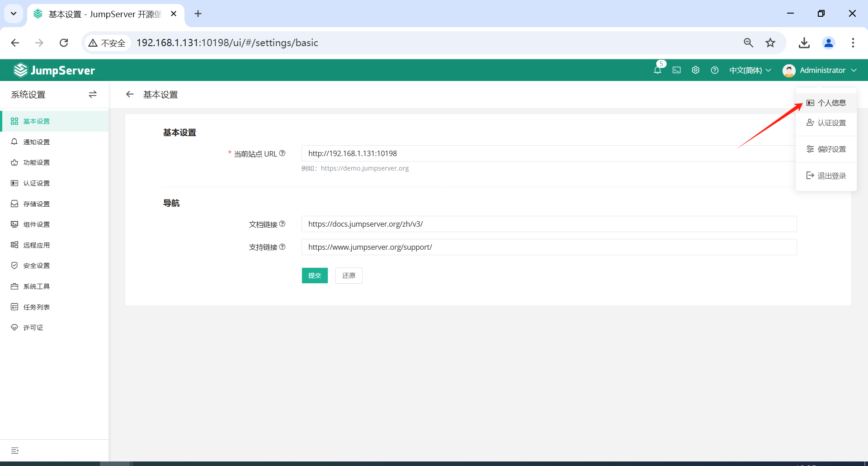Open the web terminal icon

coord(676,70)
